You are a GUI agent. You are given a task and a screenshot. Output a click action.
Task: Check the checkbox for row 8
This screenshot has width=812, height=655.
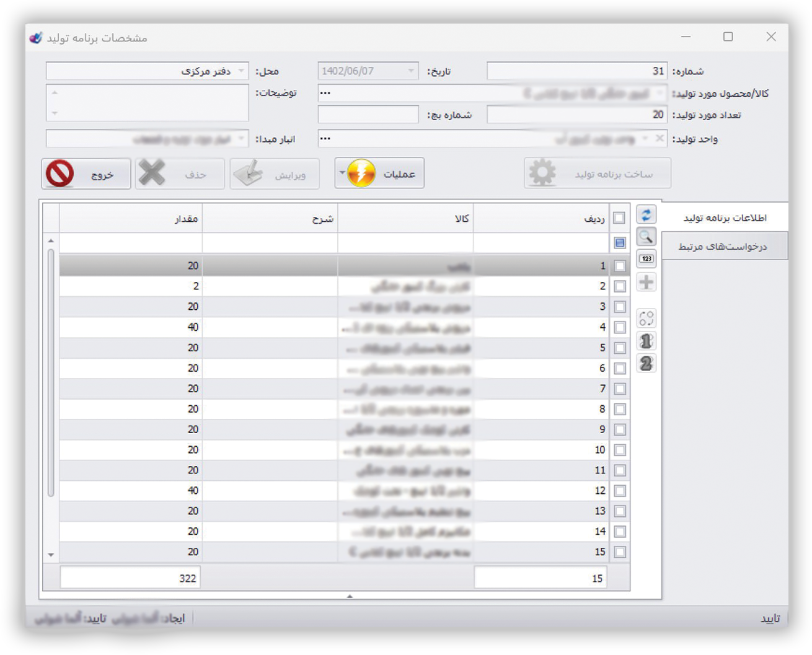click(619, 409)
